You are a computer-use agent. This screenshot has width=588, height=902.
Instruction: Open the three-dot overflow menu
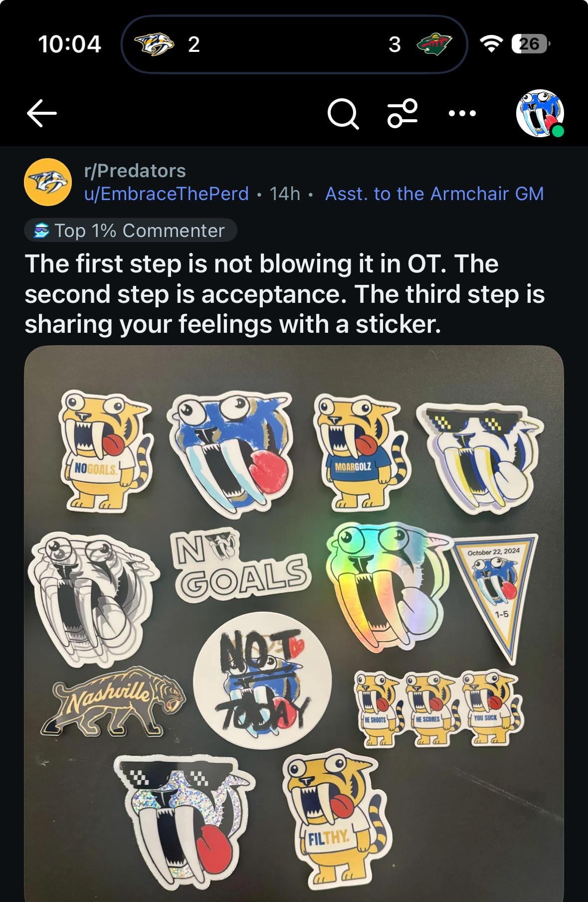462,114
